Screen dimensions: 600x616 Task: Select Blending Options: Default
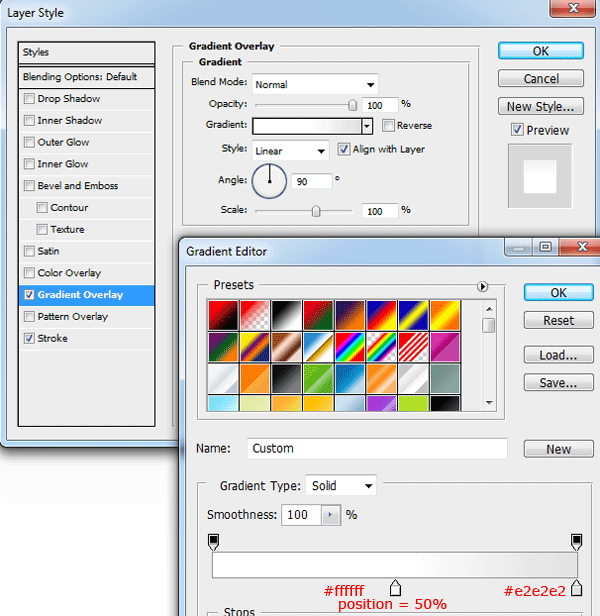[x=86, y=77]
